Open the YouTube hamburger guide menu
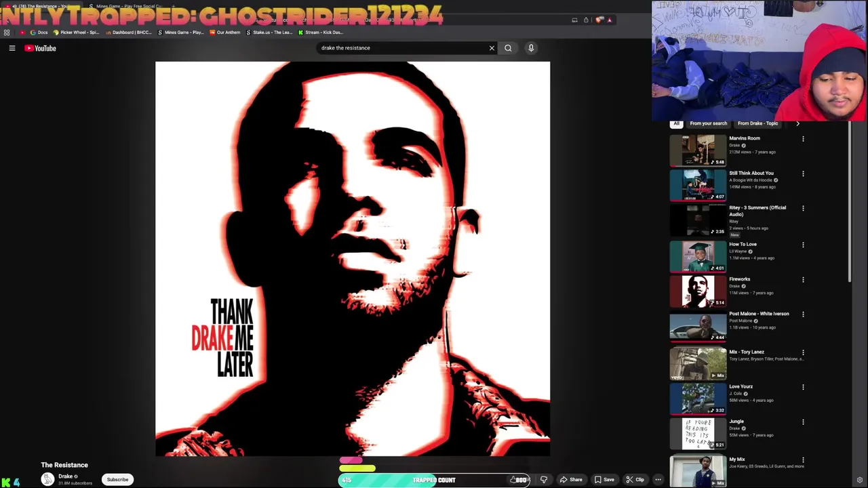This screenshot has height=488, width=868. click(12, 48)
